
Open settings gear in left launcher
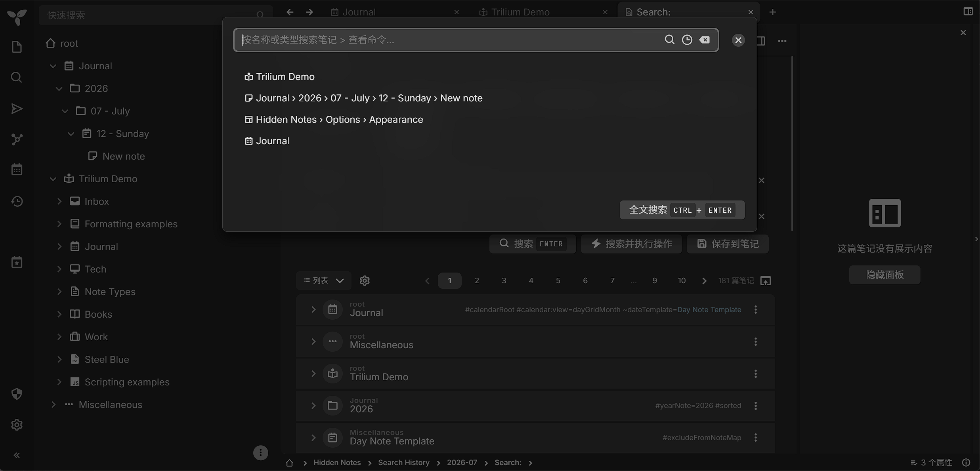(x=17, y=425)
